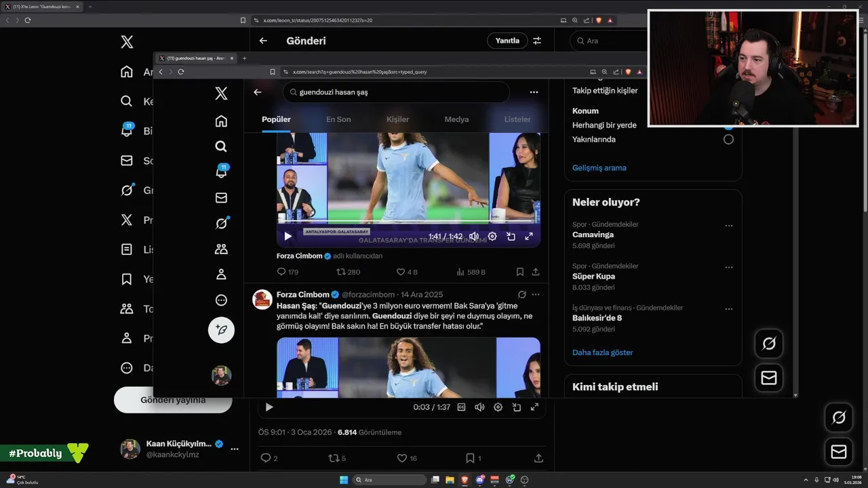This screenshot has width=868, height=488.
Task: Open the Camavinga trending topic
Action: [x=593, y=235]
